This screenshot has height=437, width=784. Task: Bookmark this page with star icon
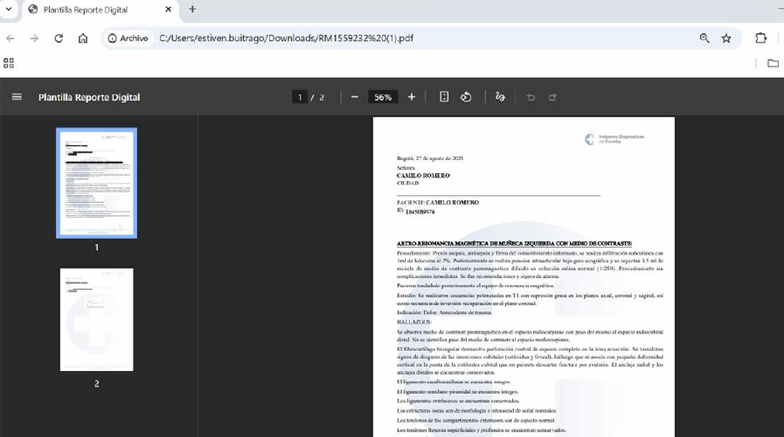coord(727,38)
